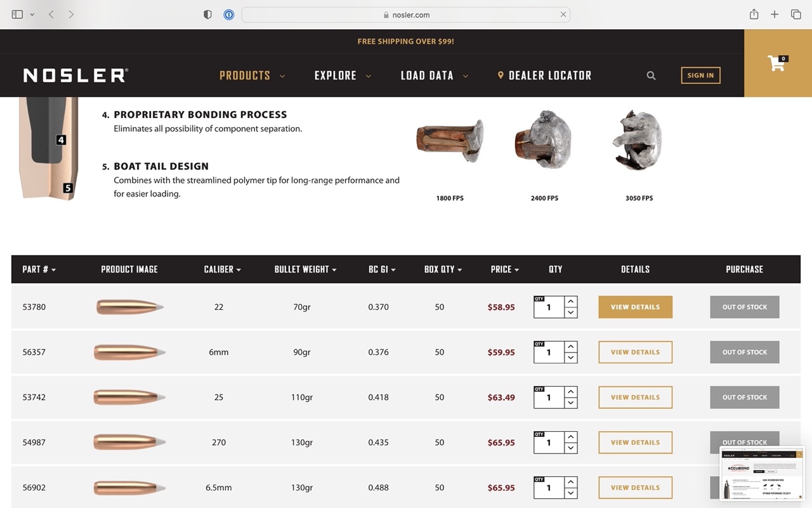Click the Safari share icon
This screenshot has height=508, width=812.
pyautogui.click(x=754, y=14)
